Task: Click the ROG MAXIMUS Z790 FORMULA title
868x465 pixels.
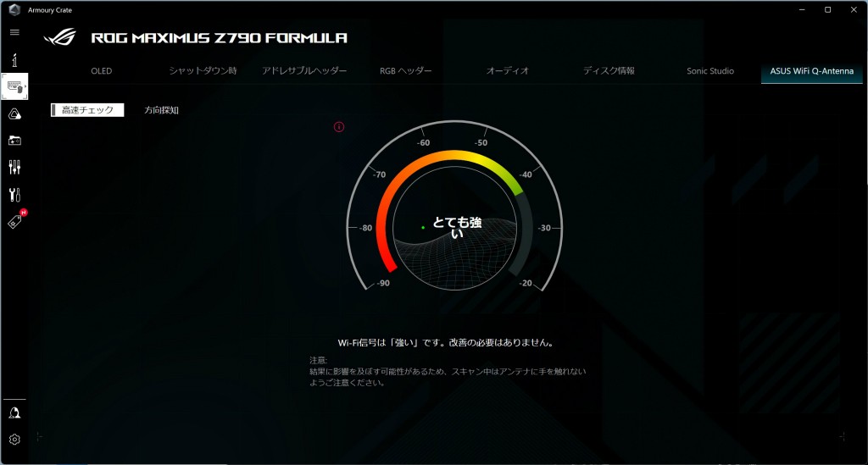Action: tap(220, 37)
